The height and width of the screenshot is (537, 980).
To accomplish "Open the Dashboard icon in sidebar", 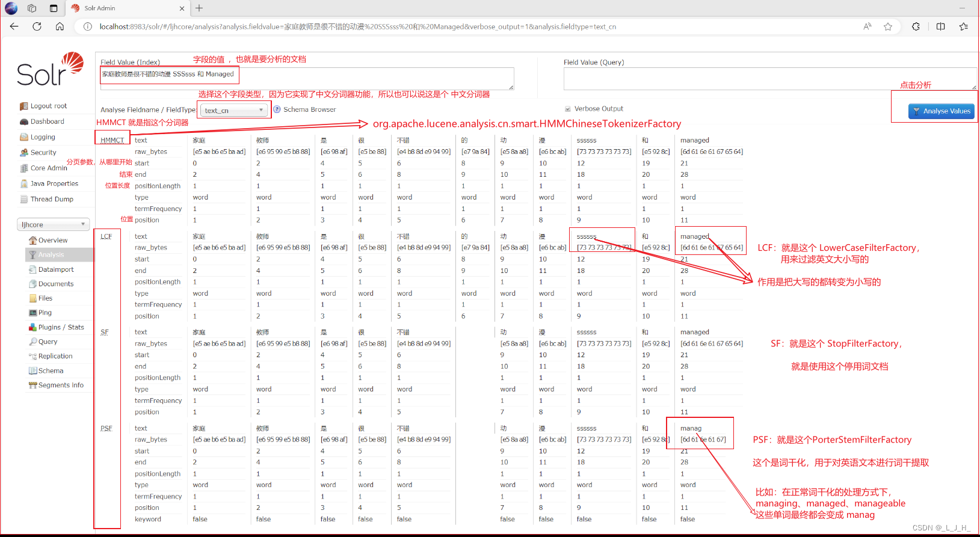I will [24, 121].
